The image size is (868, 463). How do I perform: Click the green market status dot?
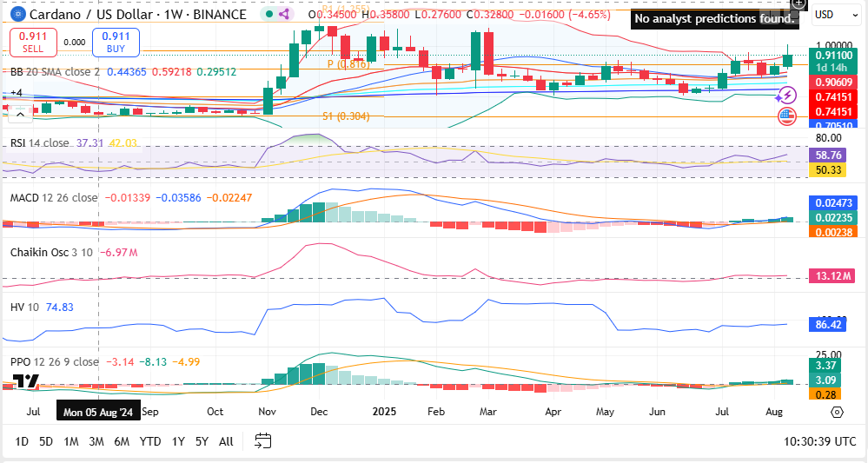(x=269, y=15)
